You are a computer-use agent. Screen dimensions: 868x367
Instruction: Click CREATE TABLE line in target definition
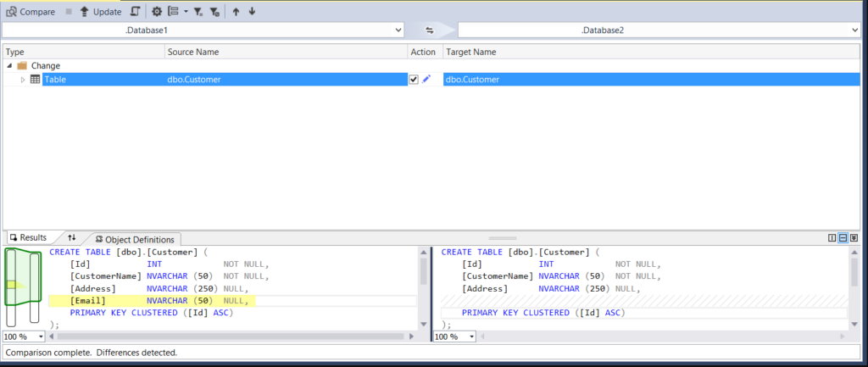click(x=520, y=252)
